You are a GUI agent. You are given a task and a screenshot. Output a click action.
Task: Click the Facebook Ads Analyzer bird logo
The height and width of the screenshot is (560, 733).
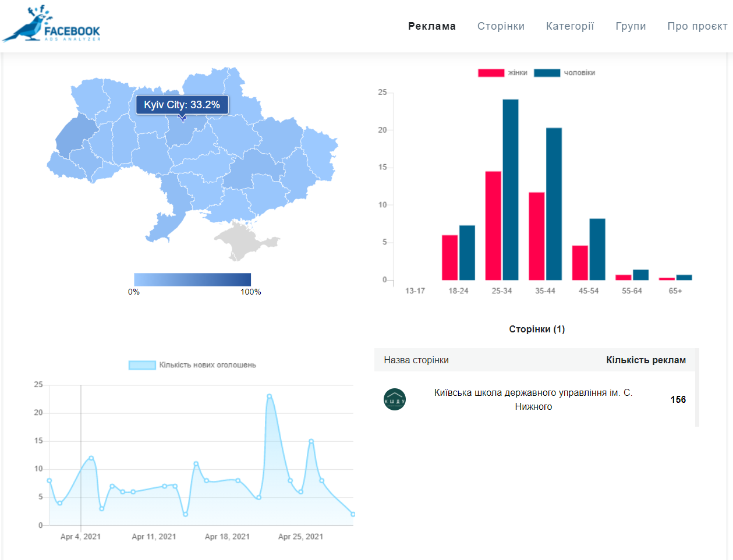tap(51, 26)
